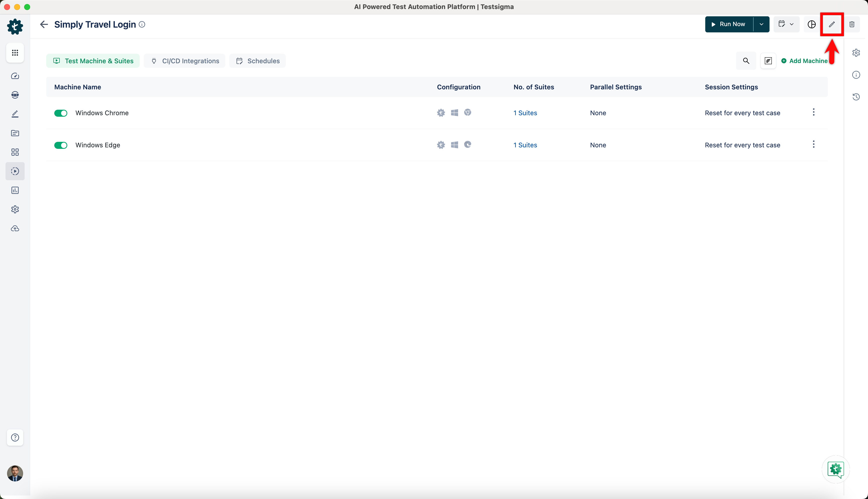Click the trash delete icon

click(x=851, y=24)
